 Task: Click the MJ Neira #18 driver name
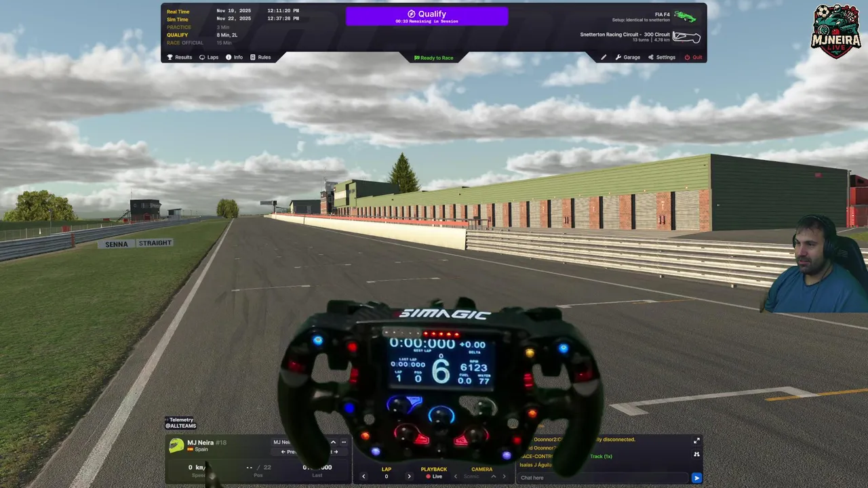coord(207,443)
